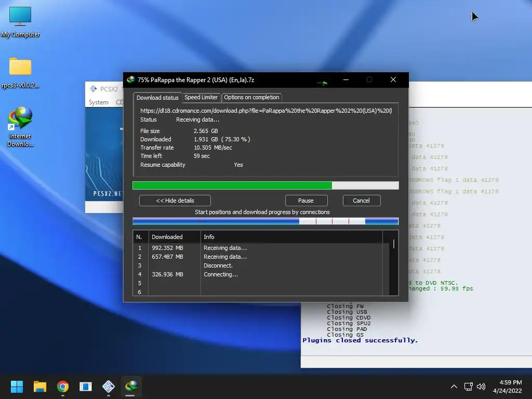Screen dimensions: 532x399
Task: Click the connections progress bar
Action: (x=265, y=221)
